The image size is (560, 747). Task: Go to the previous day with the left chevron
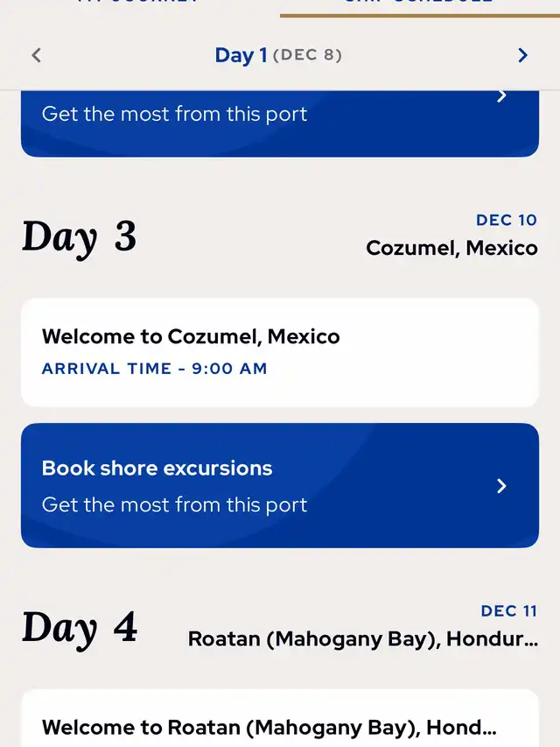point(37,55)
